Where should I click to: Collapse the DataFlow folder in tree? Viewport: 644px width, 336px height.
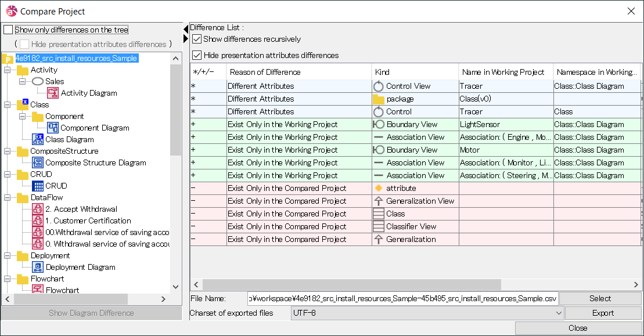click(8, 197)
